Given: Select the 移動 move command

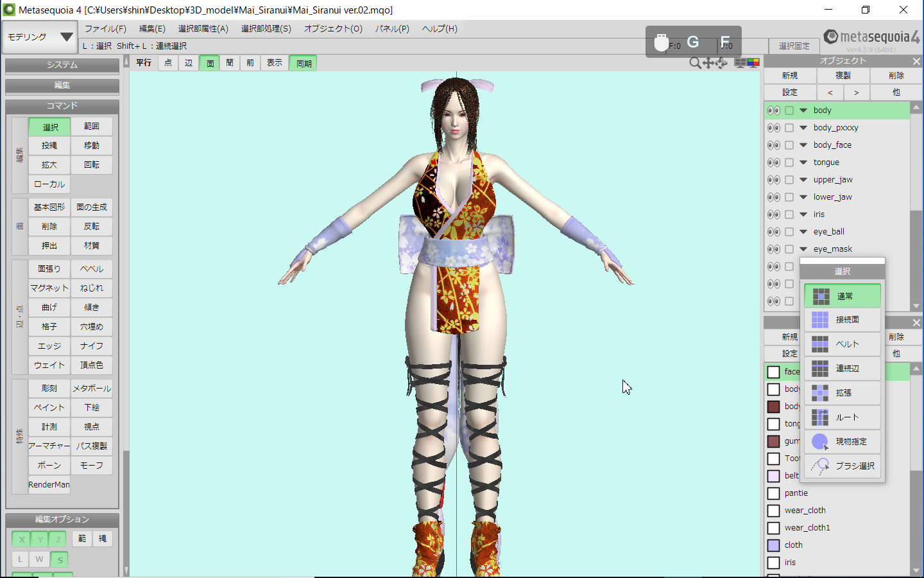Looking at the screenshot, I should coord(92,146).
